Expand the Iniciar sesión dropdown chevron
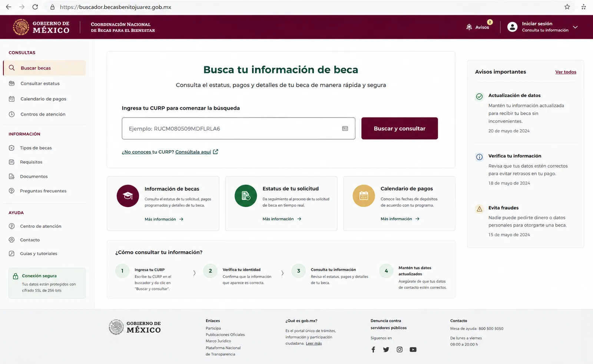593x364 pixels. [575, 27]
